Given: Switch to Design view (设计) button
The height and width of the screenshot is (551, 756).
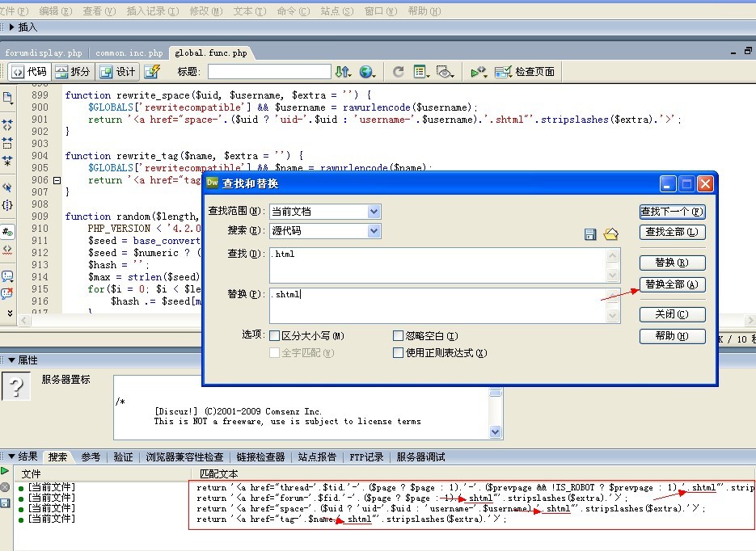Looking at the screenshot, I should coord(118,72).
